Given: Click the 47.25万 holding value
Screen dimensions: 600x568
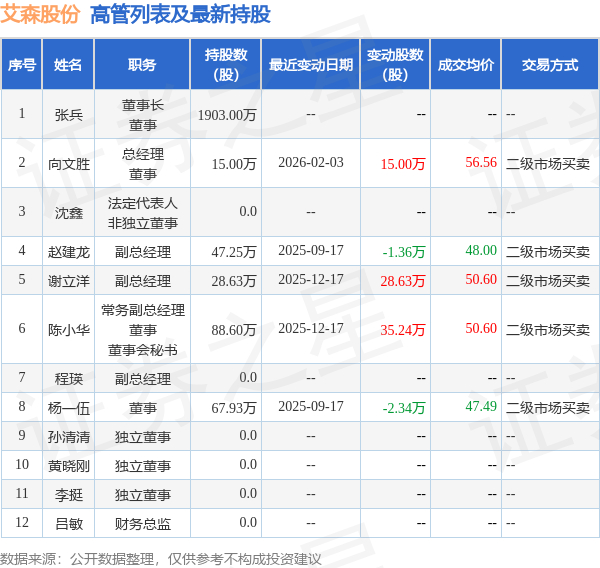Looking at the screenshot, I should [234, 252].
